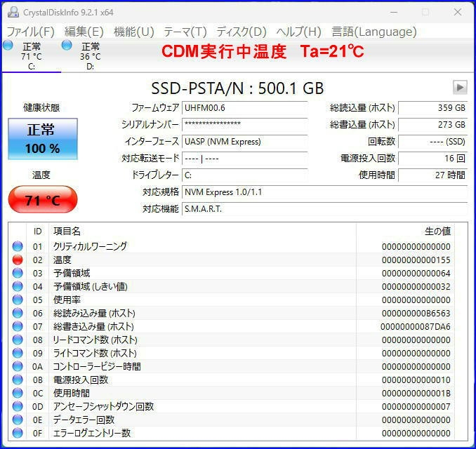
Task: Click the power-on hours value 27 時間
Action: 432,175
